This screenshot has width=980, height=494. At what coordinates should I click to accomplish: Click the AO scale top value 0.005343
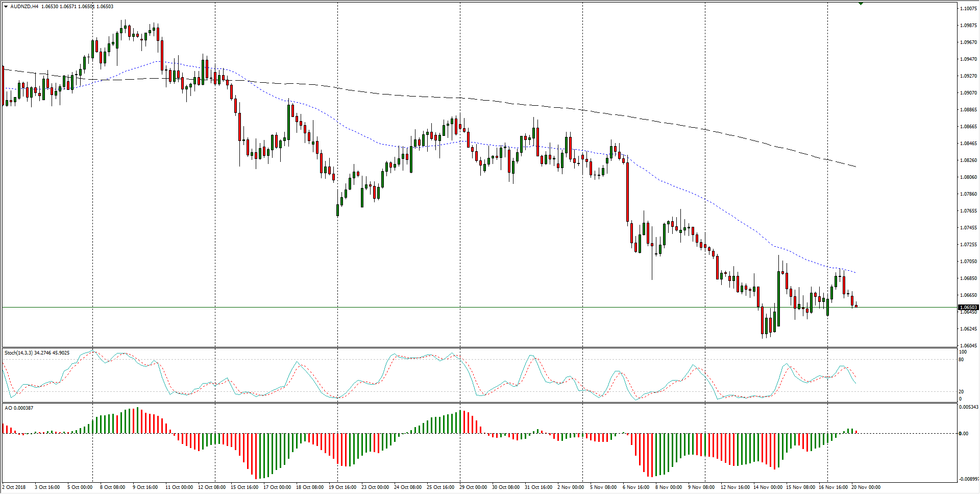pyautogui.click(x=968, y=407)
